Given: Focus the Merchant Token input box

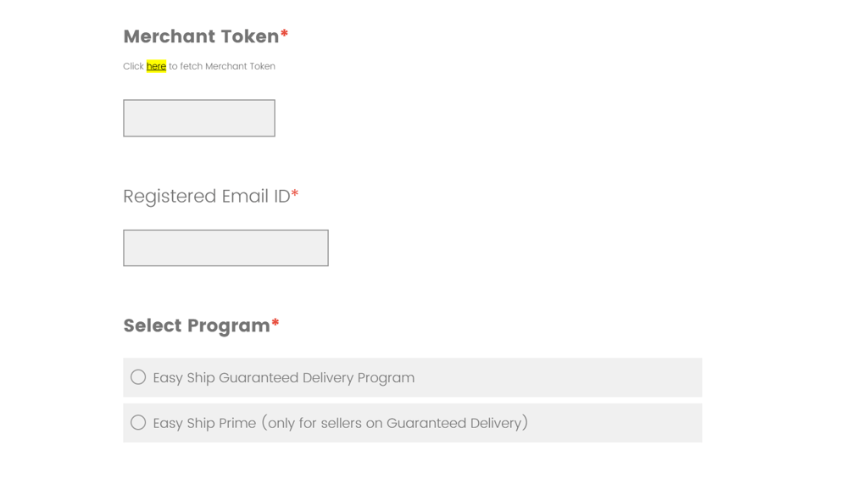Looking at the screenshot, I should point(198,118).
